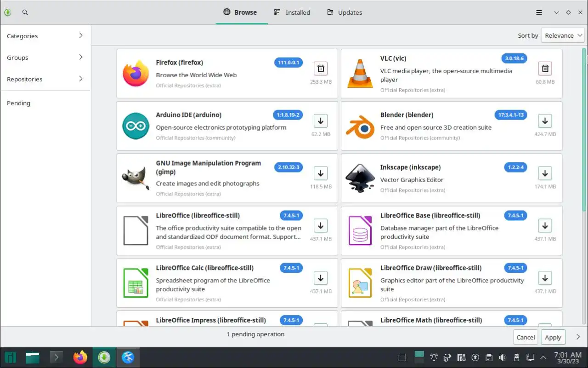Select Pending in the sidebar
Viewport: 588px width, 368px height.
pyautogui.click(x=45, y=103)
